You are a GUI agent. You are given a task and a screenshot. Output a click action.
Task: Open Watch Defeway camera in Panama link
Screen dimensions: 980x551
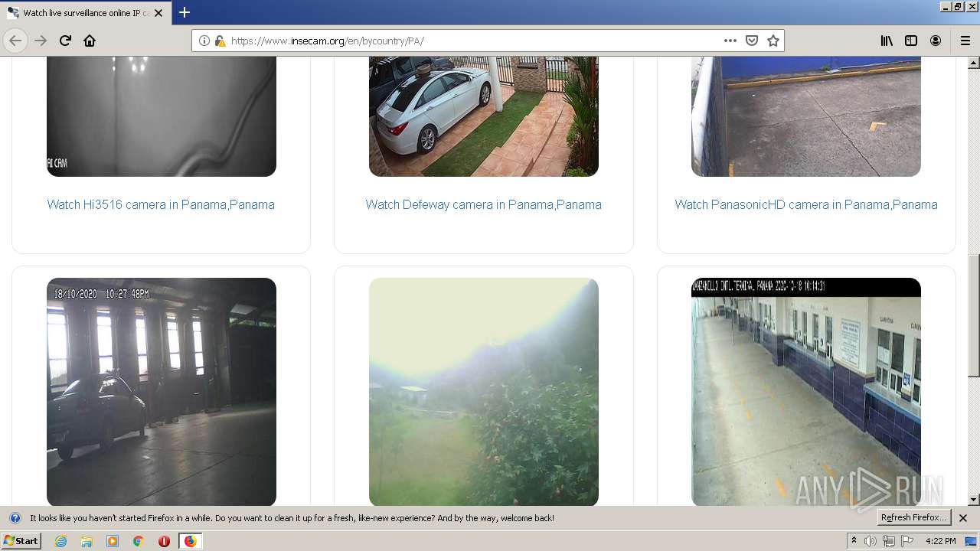pyautogui.click(x=483, y=204)
